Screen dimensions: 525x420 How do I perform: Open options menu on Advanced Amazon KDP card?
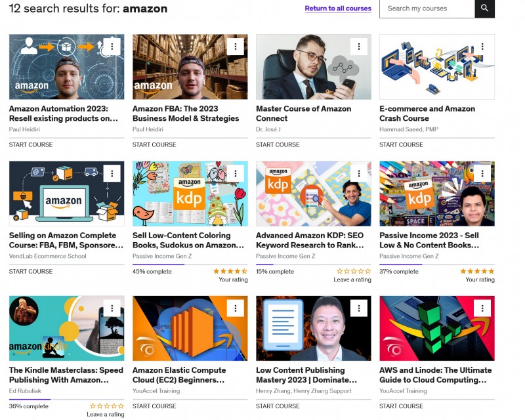point(359,173)
